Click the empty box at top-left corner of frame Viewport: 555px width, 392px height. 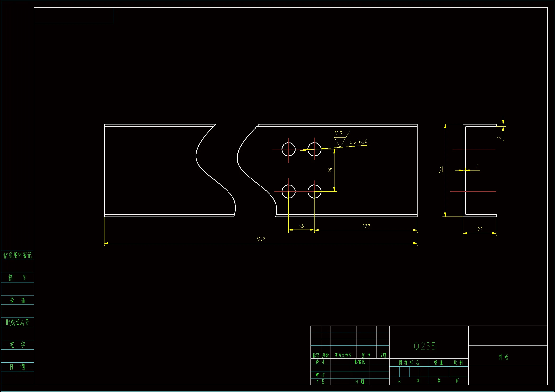(x=74, y=15)
